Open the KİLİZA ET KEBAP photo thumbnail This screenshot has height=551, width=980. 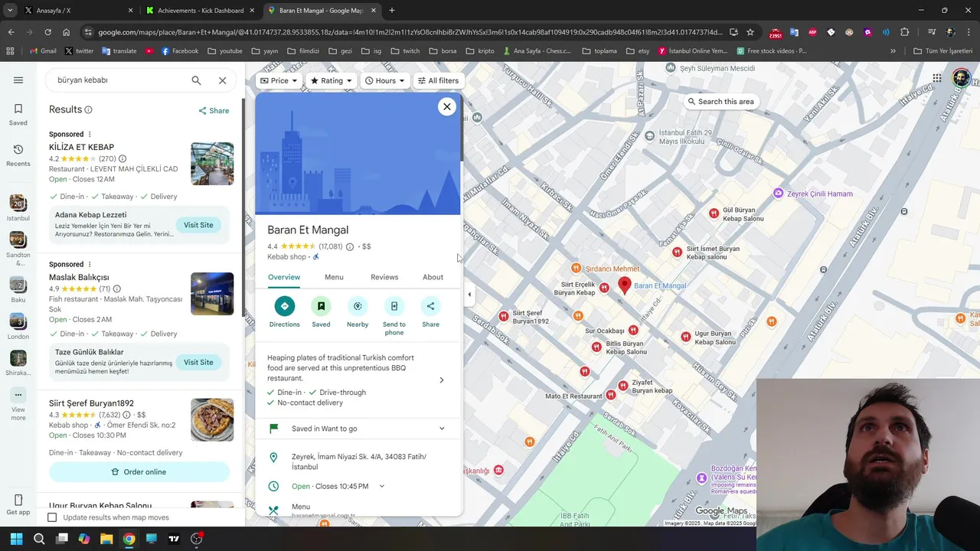click(212, 164)
